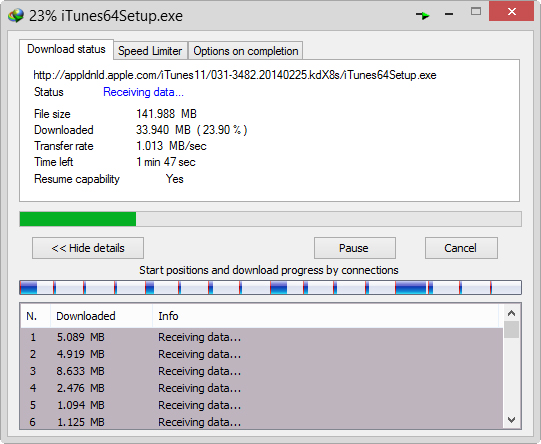
Task: Select connection row 2 with 4.919 MB
Action: point(262,354)
